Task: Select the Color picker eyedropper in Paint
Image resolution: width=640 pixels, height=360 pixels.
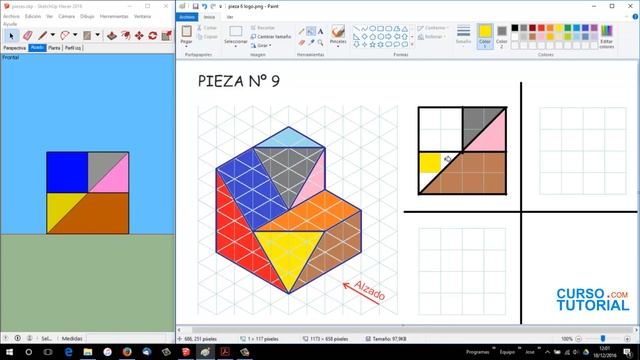Action: pos(311,42)
